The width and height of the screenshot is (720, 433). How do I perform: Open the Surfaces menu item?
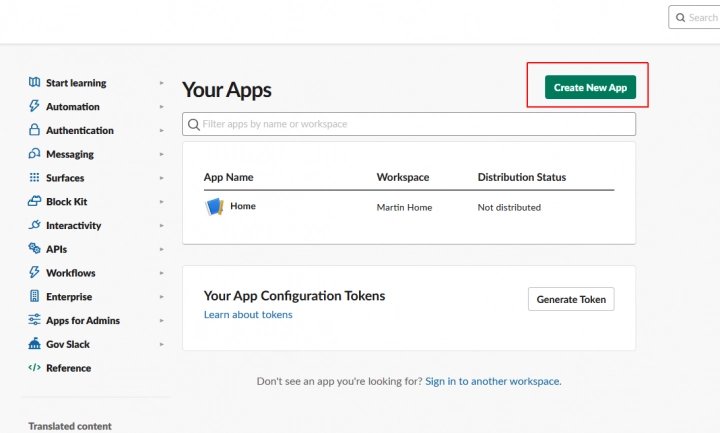point(65,178)
